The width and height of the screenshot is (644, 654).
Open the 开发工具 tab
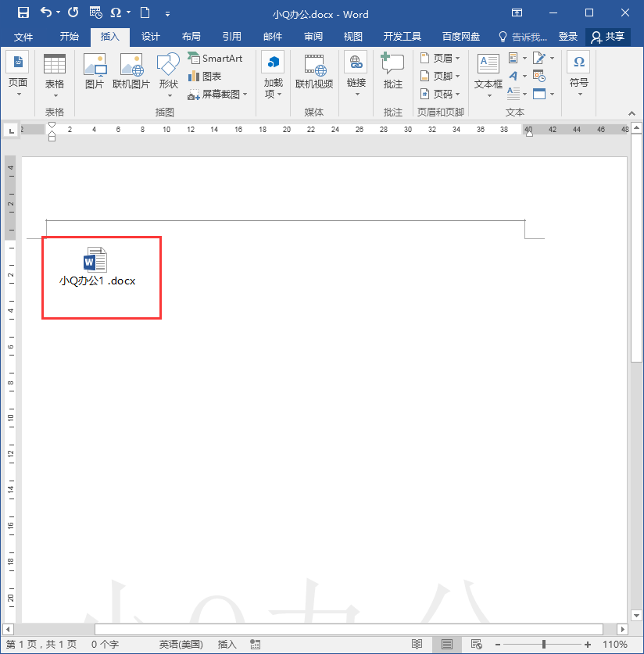402,37
